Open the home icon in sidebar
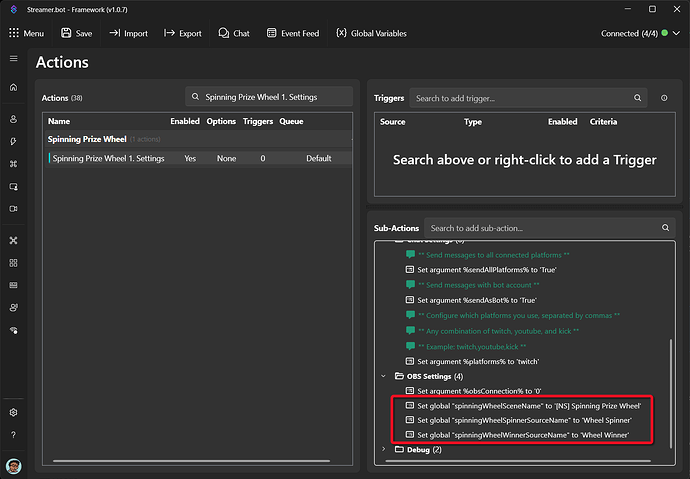 [x=14, y=87]
